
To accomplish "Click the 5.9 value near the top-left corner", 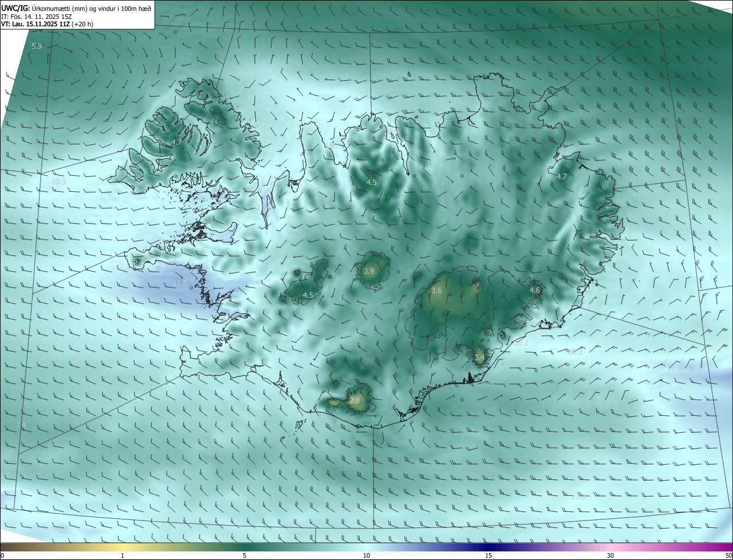I will tap(37, 46).
